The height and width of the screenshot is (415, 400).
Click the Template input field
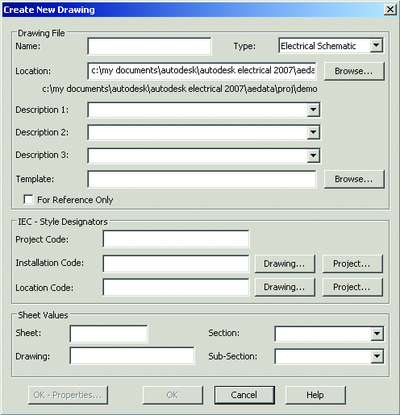point(202,179)
